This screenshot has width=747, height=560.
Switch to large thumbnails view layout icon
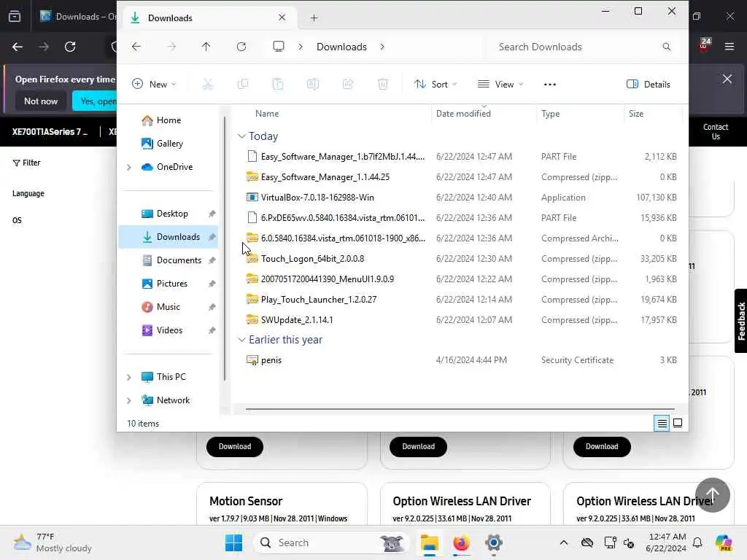click(678, 423)
